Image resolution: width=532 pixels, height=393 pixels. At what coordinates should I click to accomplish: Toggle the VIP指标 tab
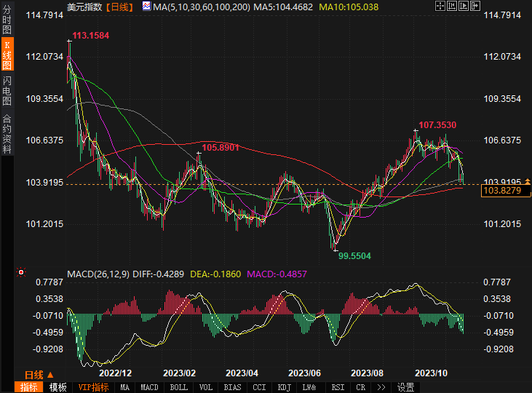pos(93,387)
